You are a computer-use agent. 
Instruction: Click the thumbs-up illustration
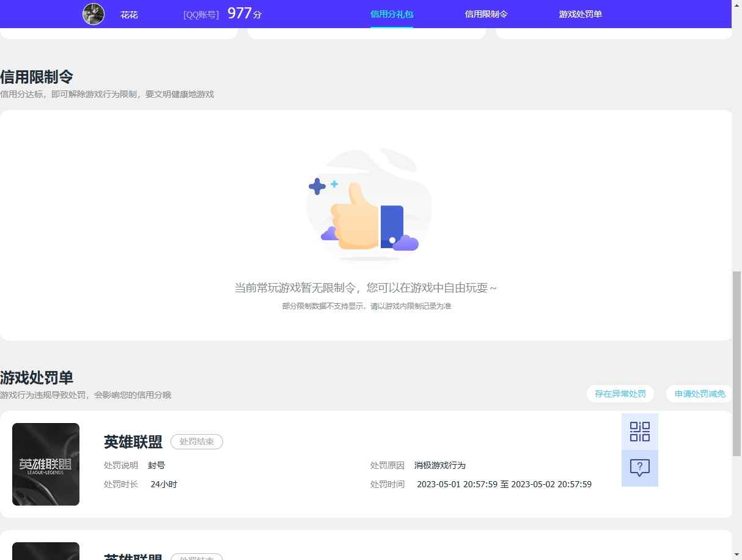(x=369, y=207)
